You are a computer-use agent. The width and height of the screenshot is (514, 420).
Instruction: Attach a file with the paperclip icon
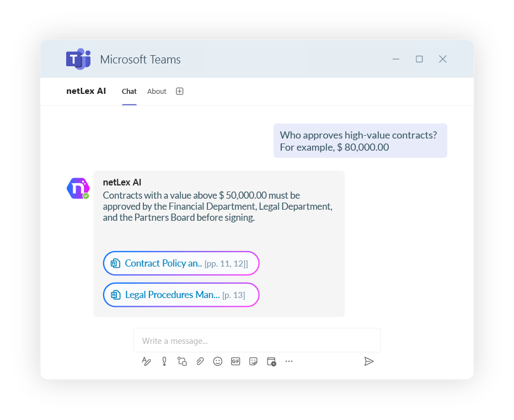[200, 361]
